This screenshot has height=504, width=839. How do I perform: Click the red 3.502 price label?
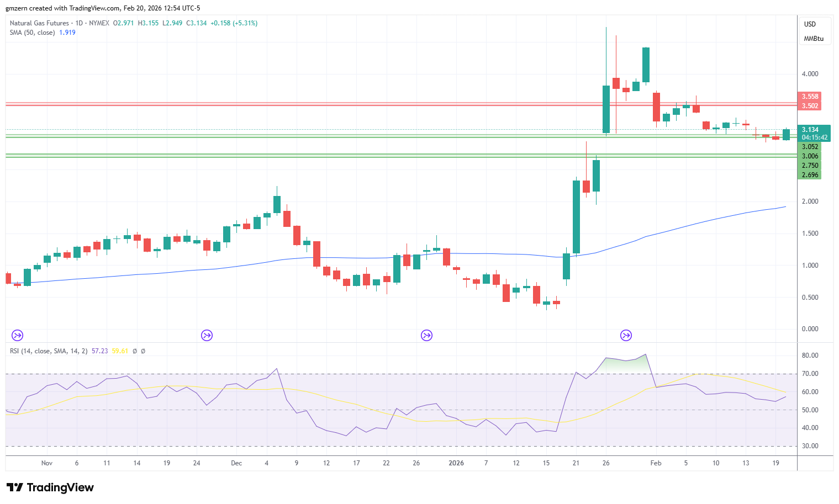tap(810, 106)
